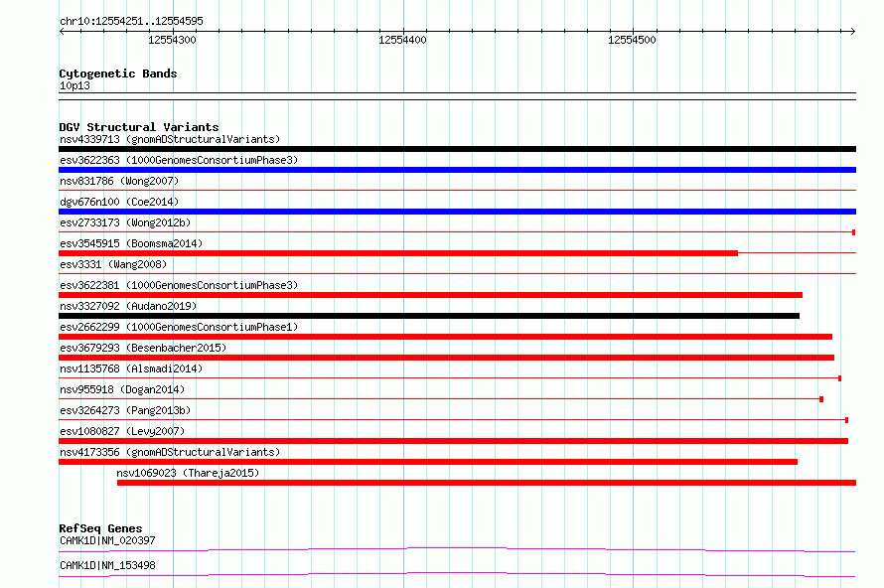Click the red end marker of nsv1135768
Image resolution: width=884 pixels, height=588 pixels.
839,378
